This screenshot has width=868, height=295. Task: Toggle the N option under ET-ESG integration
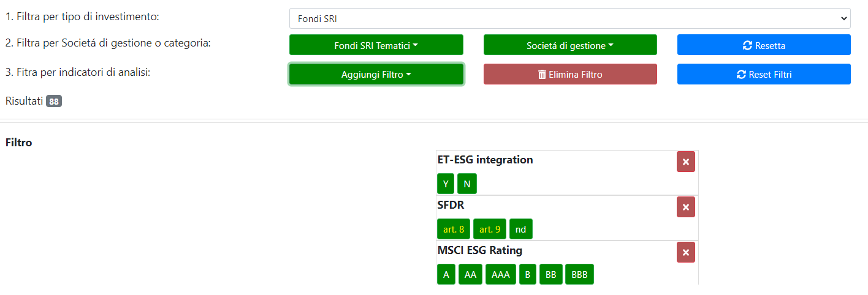[x=467, y=184]
